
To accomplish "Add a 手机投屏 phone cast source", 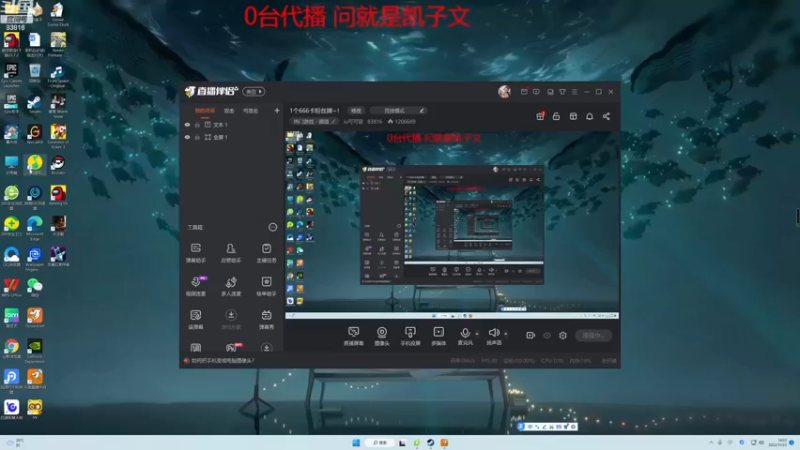I will 410,336.
